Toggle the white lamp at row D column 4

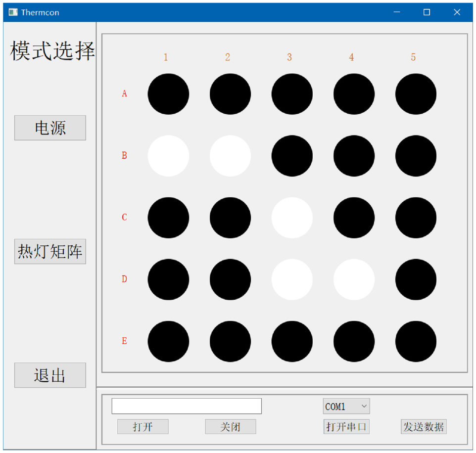click(x=354, y=279)
